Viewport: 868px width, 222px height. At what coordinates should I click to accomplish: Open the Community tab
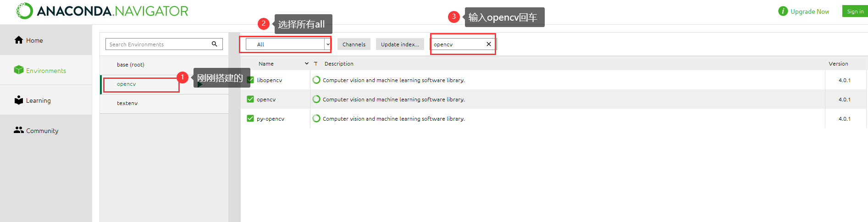pyautogui.click(x=46, y=131)
